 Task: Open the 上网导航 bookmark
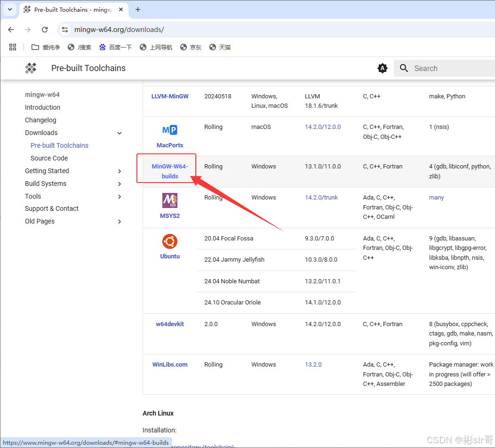tap(156, 47)
